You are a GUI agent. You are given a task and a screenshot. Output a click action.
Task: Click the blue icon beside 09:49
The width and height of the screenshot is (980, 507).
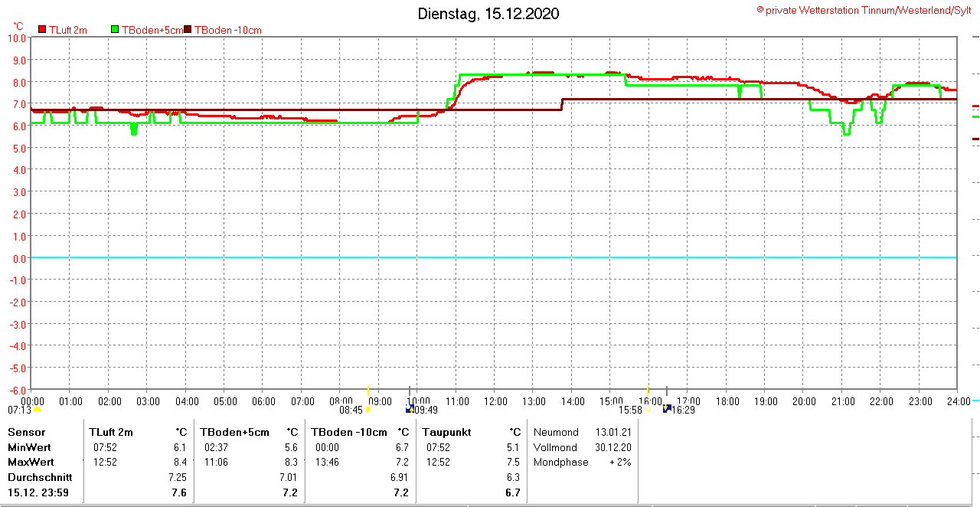click(x=410, y=409)
